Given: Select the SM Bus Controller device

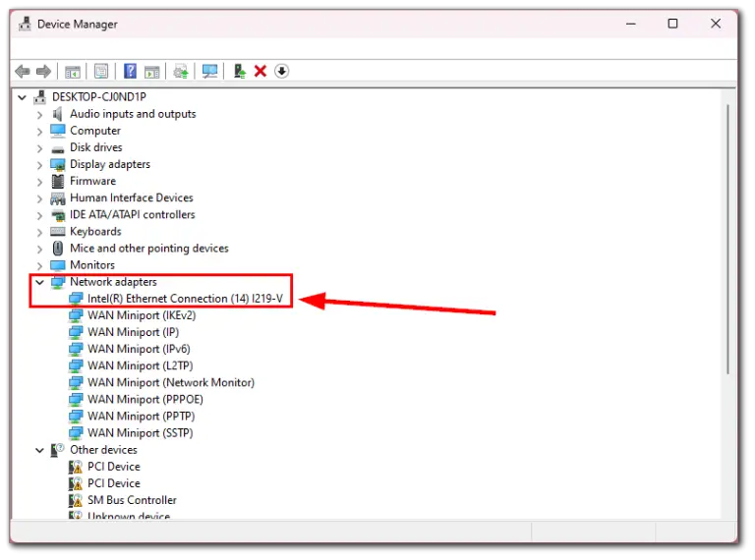Looking at the screenshot, I should (132, 500).
